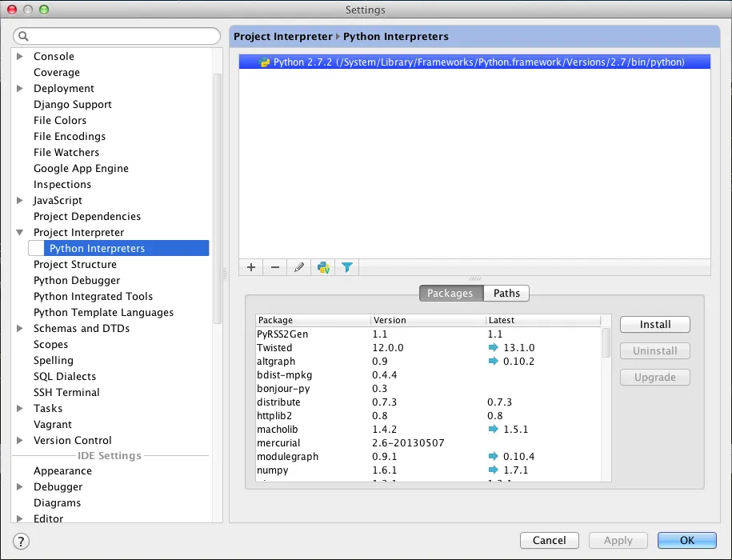Sort packages by the Version column header
The height and width of the screenshot is (560, 732).
click(429, 320)
